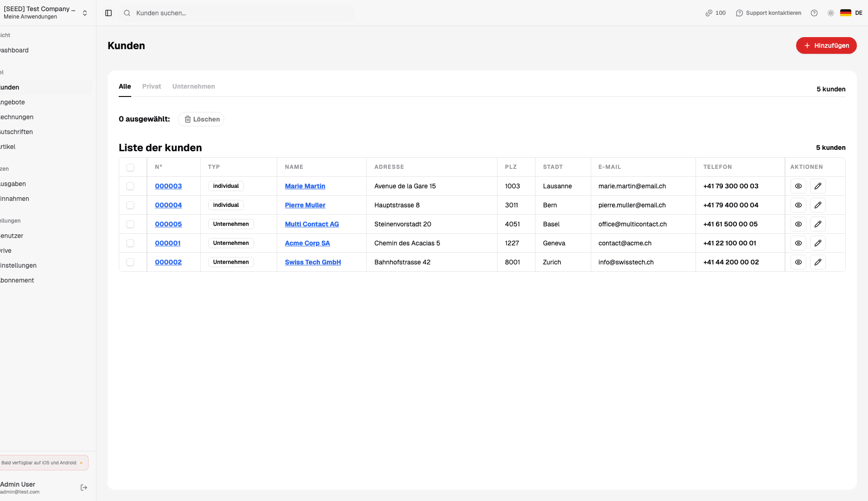
Task: Select all customers with the header checkbox
Action: 130,167
